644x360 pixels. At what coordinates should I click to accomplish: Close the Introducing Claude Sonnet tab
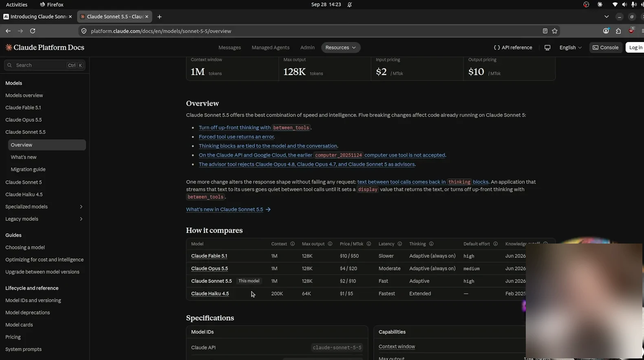click(x=70, y=17)
